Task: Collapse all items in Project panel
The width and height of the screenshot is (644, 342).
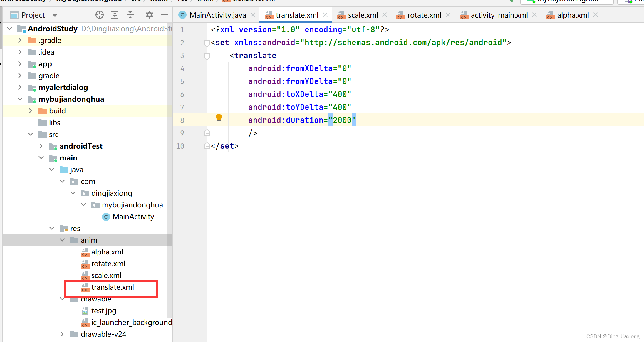Action: (x=130, y=15)
